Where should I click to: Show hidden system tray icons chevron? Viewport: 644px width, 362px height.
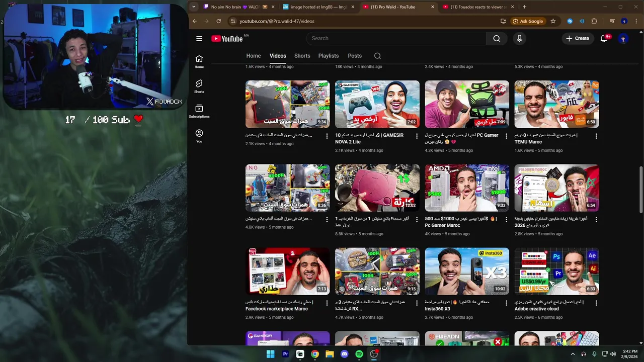[573, 354]
